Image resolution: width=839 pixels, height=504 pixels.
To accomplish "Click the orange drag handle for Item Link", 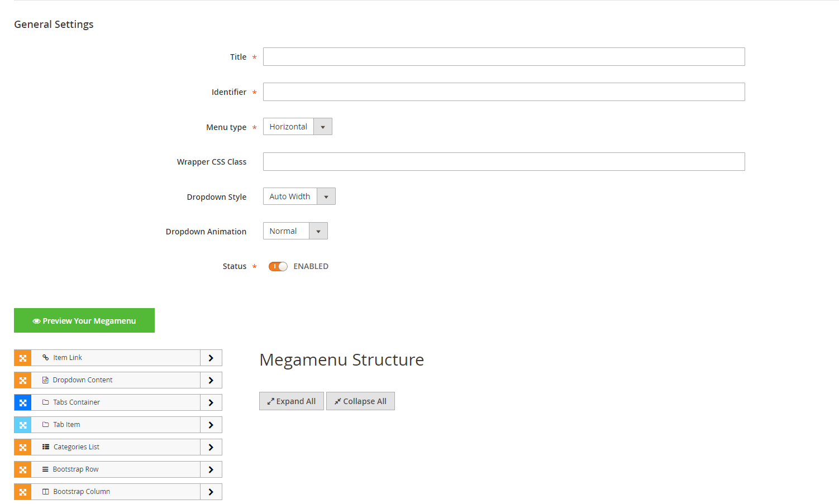I will tap(22, 358).
